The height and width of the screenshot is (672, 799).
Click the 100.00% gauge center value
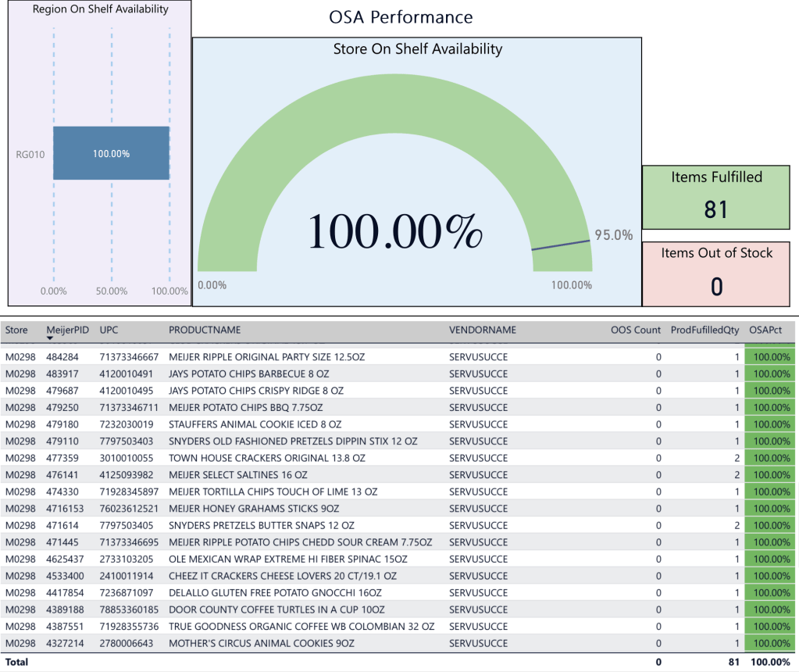pyautogui.click(x=394, y=232)
